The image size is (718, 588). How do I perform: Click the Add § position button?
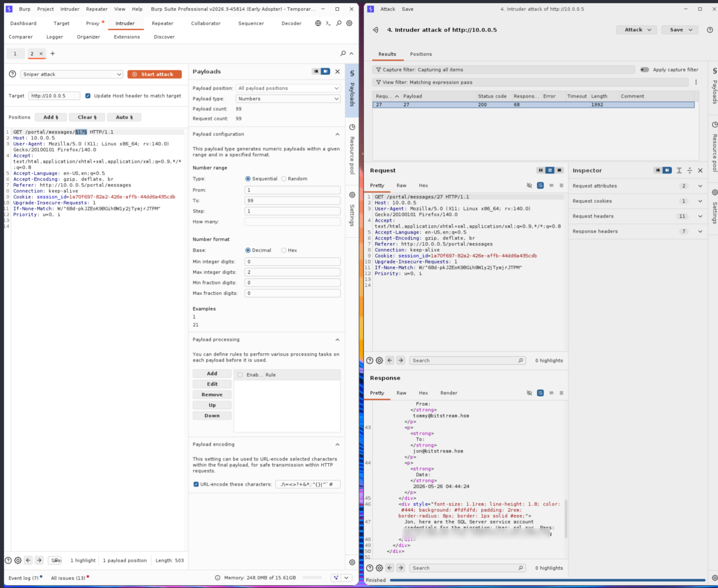(x=51, y=117)
